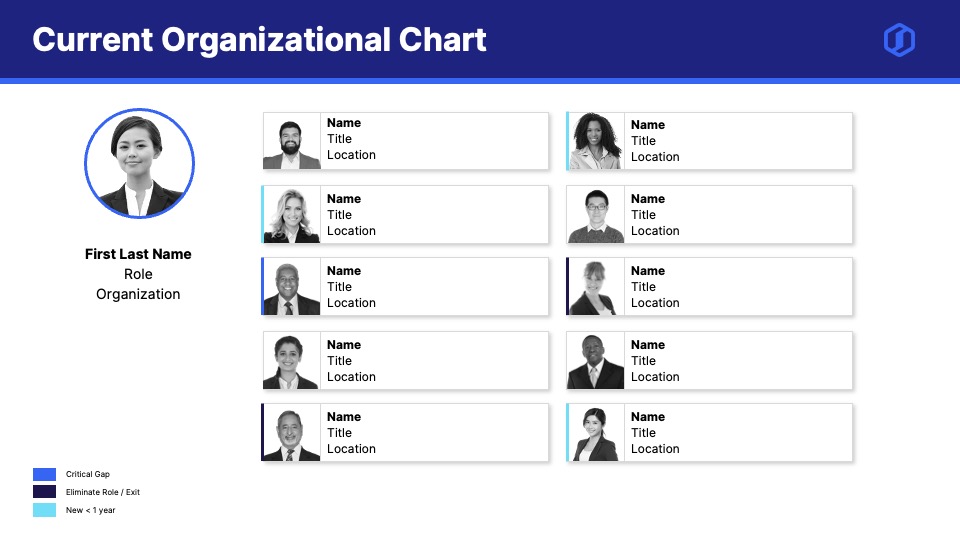Image resolution: width=960 pixels, height=540 pixels.
Task: Select the Role text under leader name
Action: point(138,274)
